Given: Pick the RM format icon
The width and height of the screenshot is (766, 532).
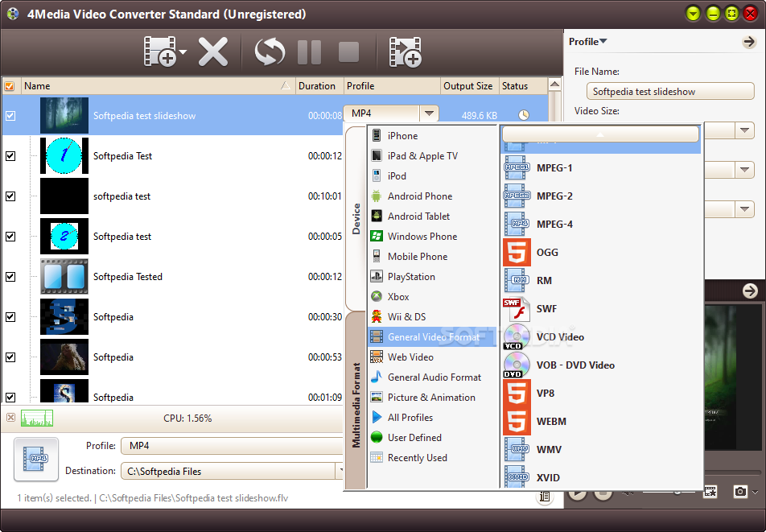Looking at the screenshot, I should [517, 280].
